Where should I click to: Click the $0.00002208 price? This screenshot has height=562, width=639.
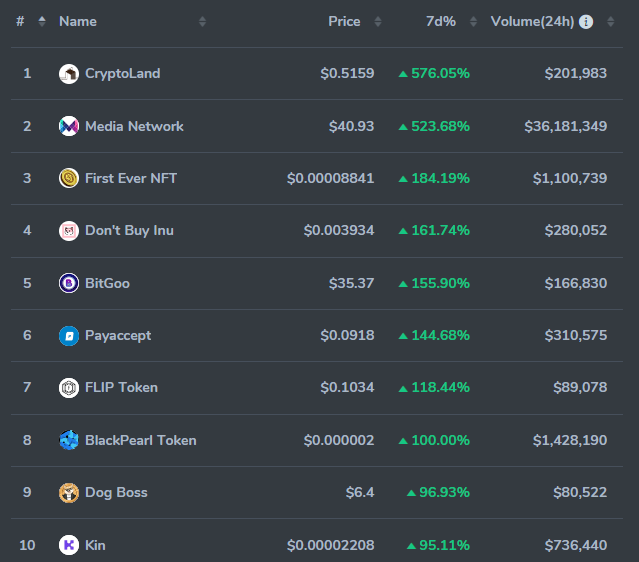tap(331, 545)
